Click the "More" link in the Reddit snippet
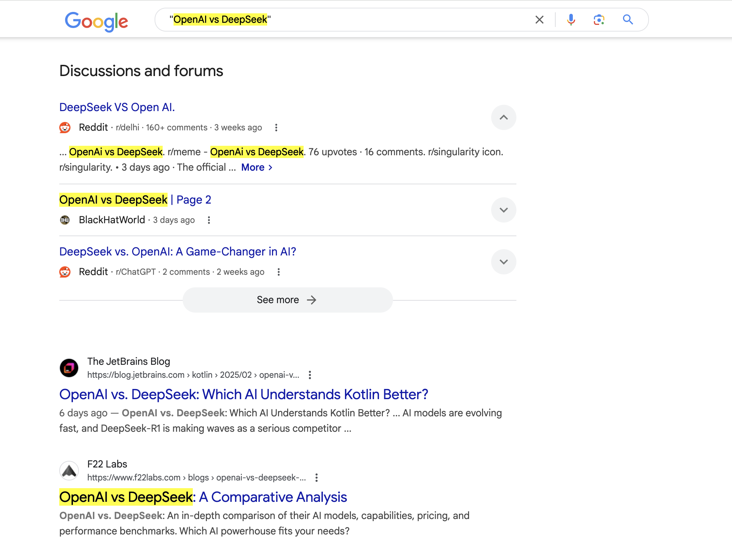Image resolution: width=732 pixels, height=560 pixels. click(x=257, y=168)
